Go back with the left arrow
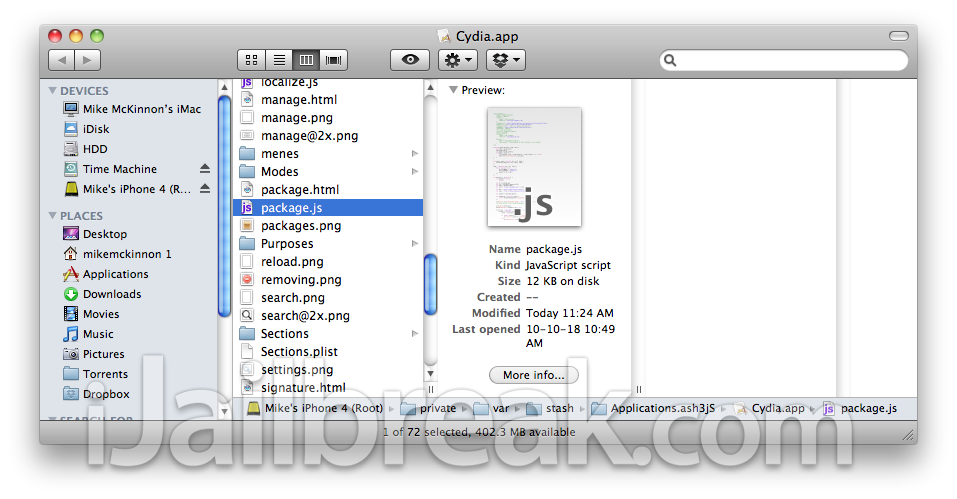 pyautogui.click(x=62, y=60)
